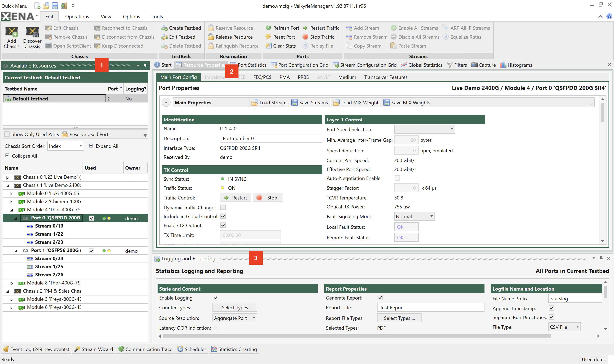614x364 pixels.
Task: Open the Event Log panel
Action: pyautogui.click(x=36, y=349)
